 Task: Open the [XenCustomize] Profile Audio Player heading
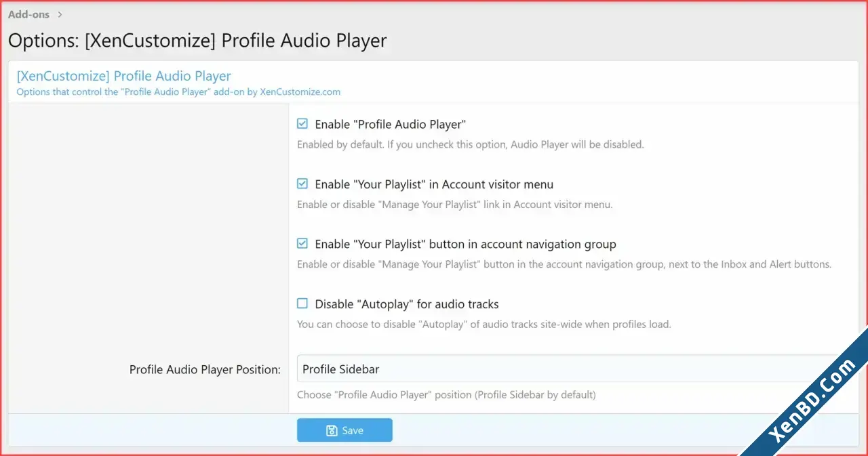coord(124,76)
